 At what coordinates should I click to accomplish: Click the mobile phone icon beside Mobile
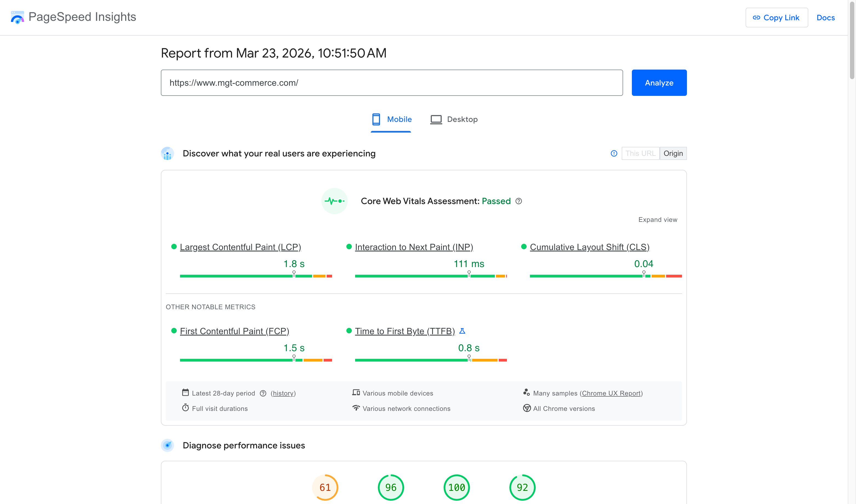375,119
